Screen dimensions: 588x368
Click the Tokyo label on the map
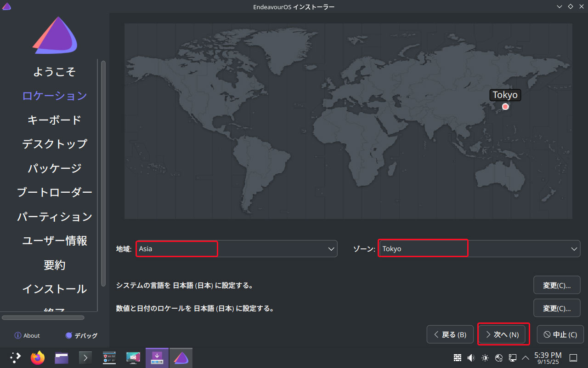505,95
